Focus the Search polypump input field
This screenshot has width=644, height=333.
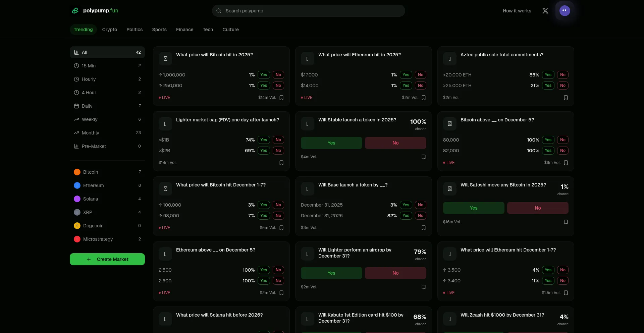309,11
